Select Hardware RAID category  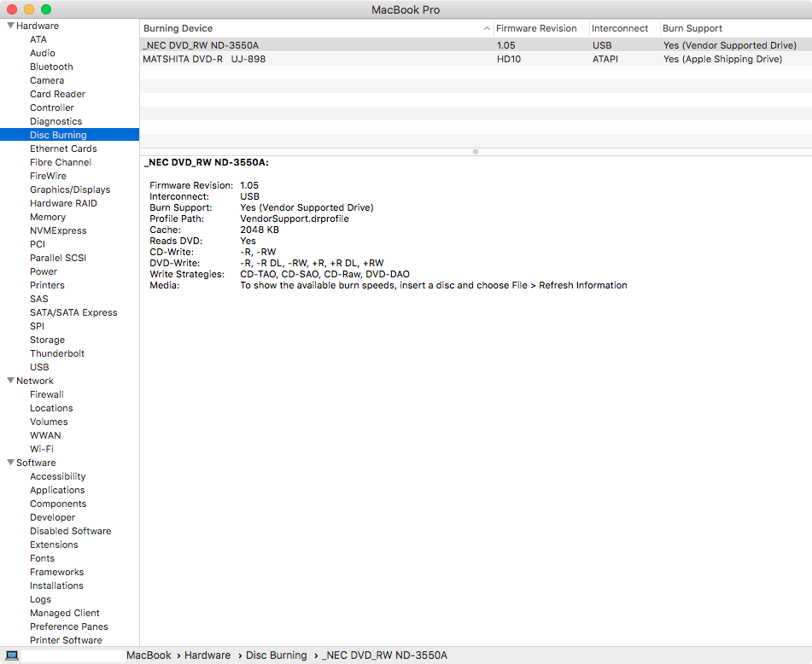[x=63, y=203]
